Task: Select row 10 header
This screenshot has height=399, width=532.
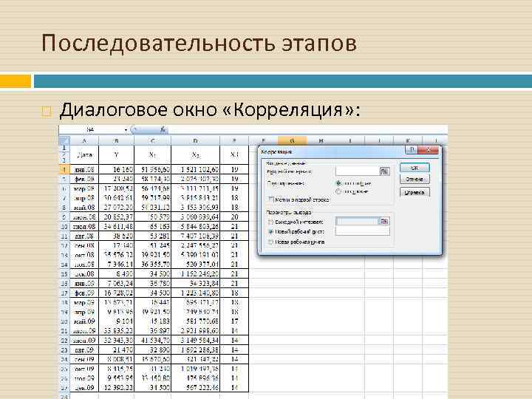Action: (64, 226)
